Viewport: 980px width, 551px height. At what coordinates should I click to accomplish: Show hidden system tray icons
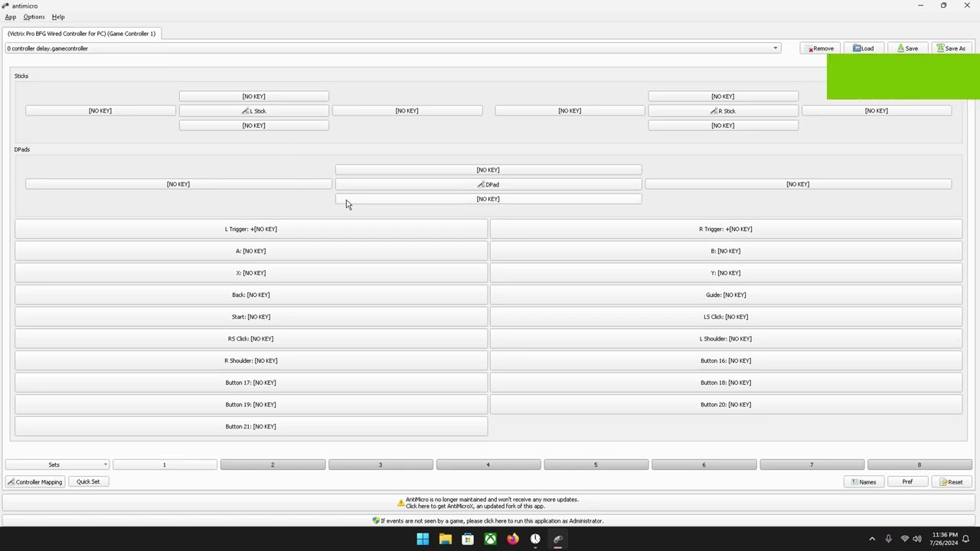872,540
